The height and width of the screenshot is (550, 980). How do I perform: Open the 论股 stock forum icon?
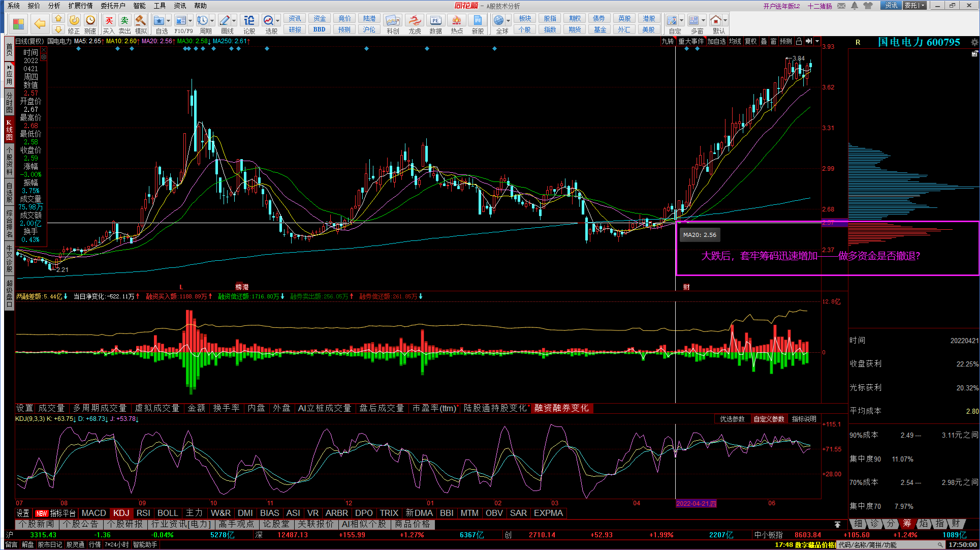click(249, 21)
